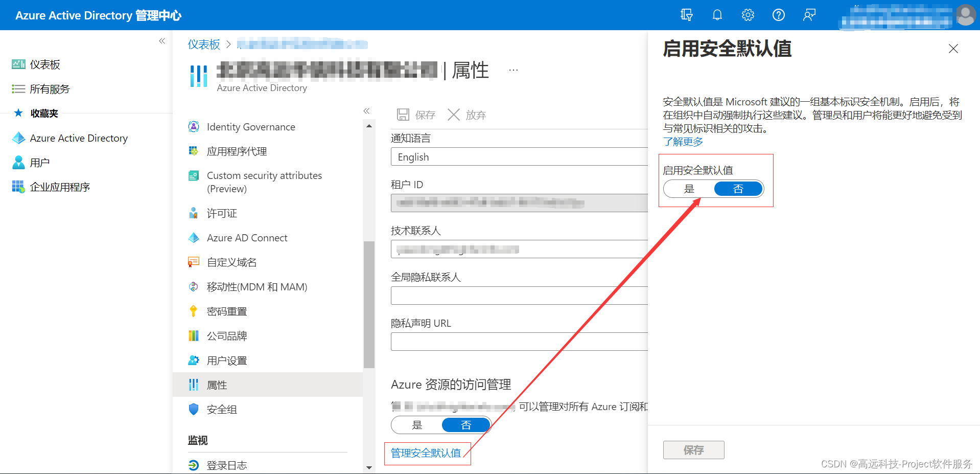Open 所有服务 in left navigation

pos(41,89)
